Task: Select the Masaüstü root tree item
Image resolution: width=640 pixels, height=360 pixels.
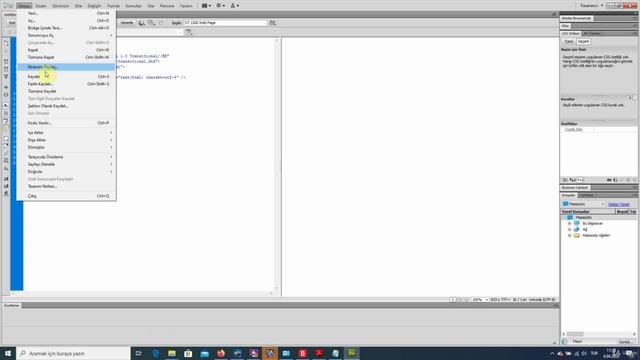Action: [x=583, y=218]
